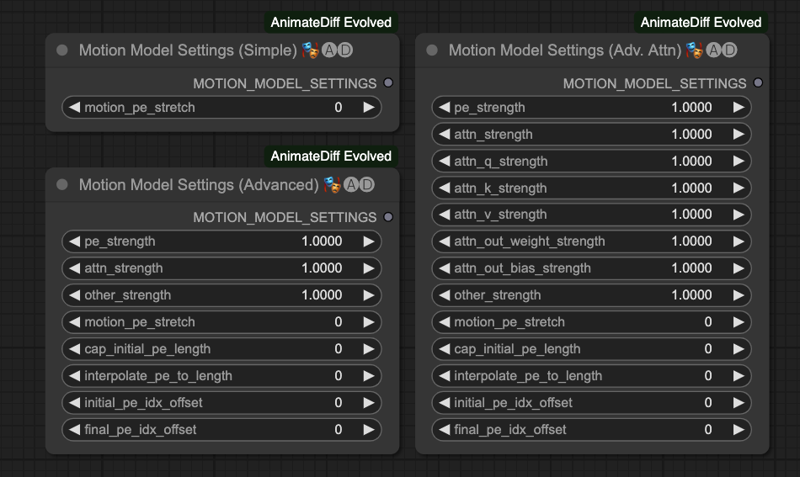
Task: Decrease pe_strength in the Advanced node
Action: click(75, 241)
